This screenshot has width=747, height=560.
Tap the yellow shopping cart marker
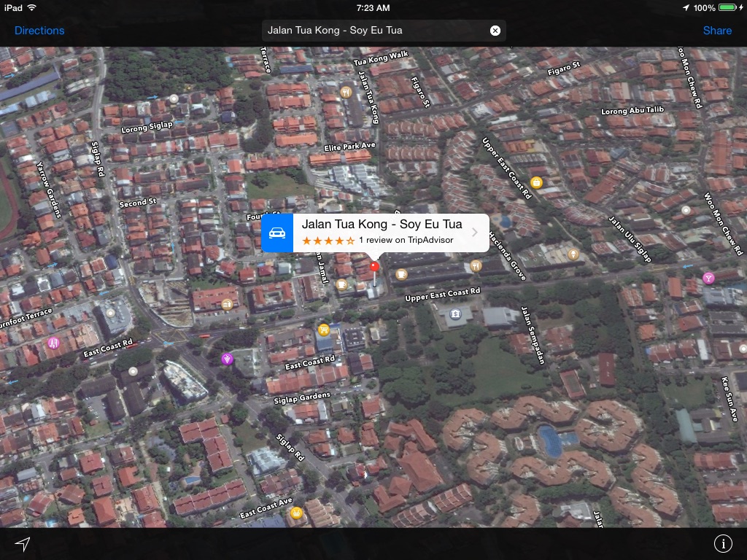(324, 330)
